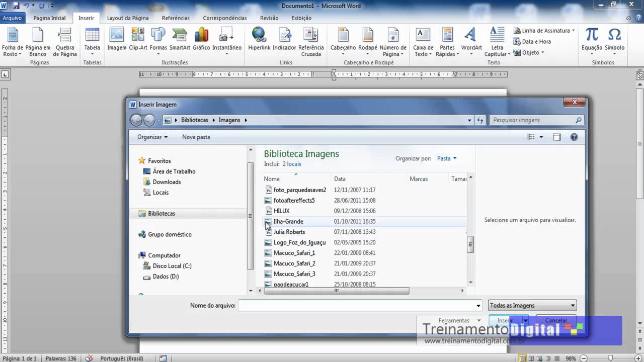Open Partes Rápidas quick parts
The image size is (644, 362).
click(x=447, y=42)
